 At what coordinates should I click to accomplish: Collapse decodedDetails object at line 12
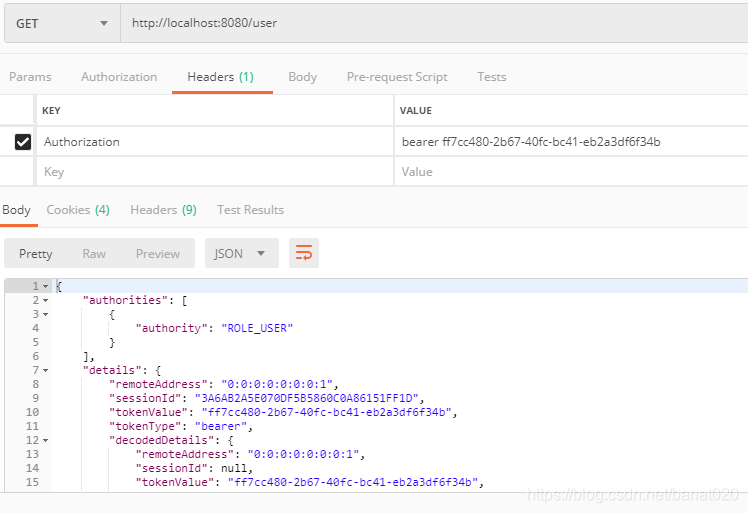coord(45,440)
